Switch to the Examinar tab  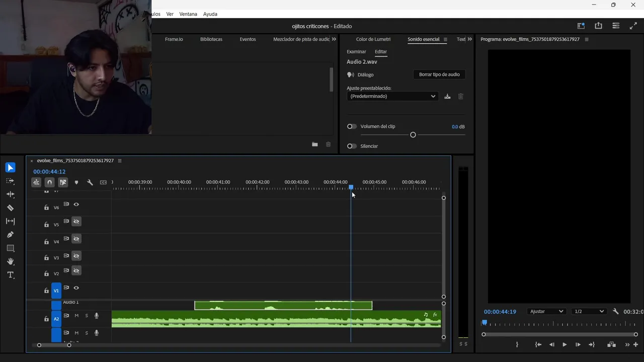[356, 52]
